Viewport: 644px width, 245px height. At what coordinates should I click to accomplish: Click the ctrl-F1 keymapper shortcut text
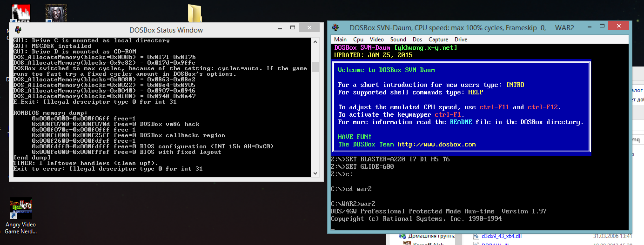click(448, 114)
